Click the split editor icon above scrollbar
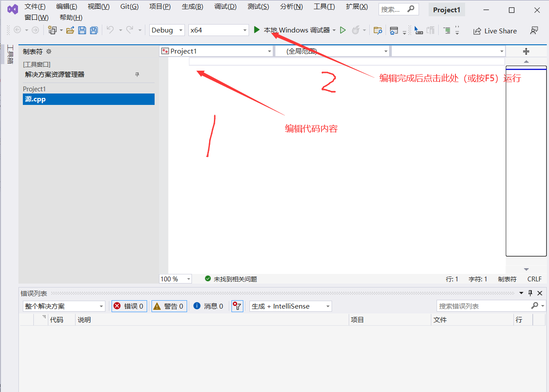This screenshot has width=549, height=392. 526,51
